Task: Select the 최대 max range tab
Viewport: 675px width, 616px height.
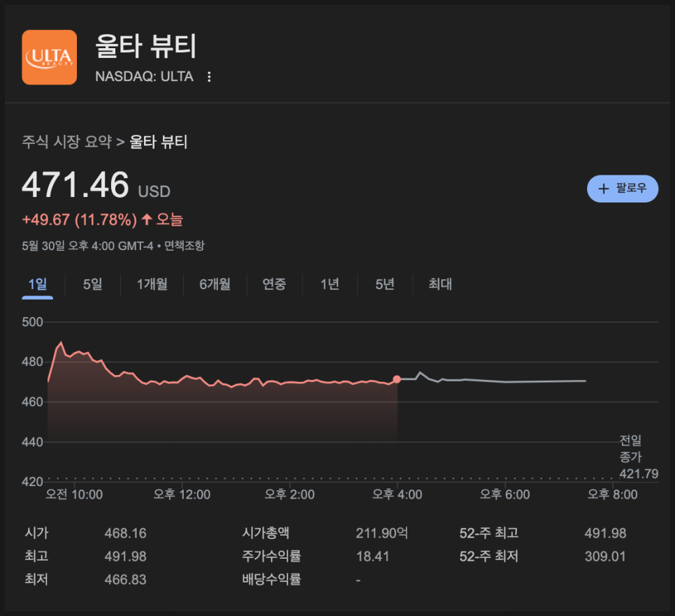Action: click(440, 284)
